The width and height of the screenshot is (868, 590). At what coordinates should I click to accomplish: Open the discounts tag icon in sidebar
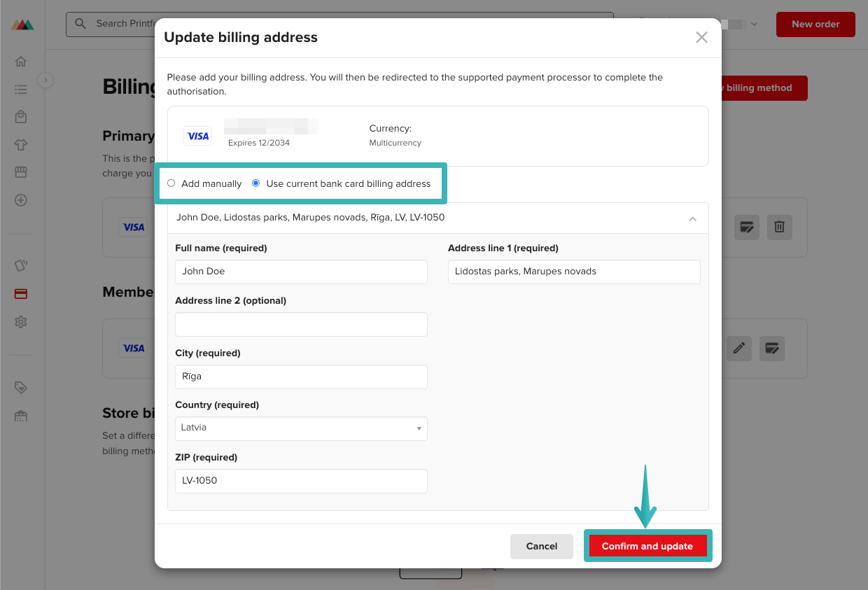click(21, 387)
